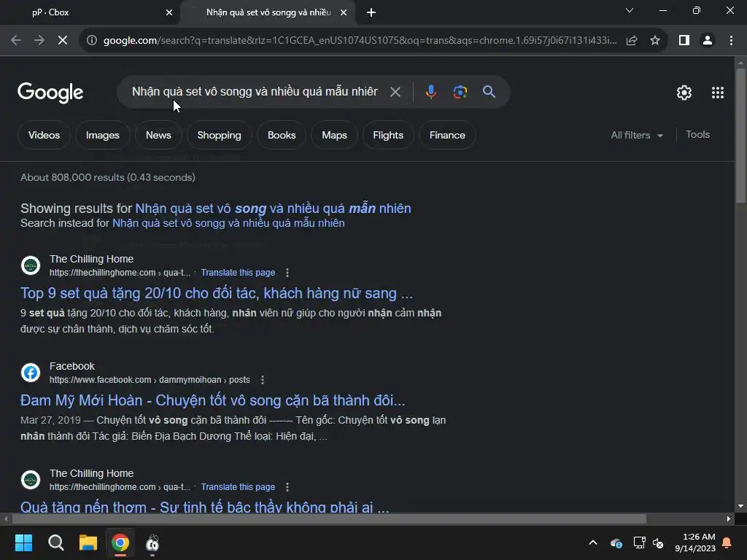Click 'About 808,000 results' text
This screenshot has height=560, width=747.
pyautogui.click(x=108, y=178)
